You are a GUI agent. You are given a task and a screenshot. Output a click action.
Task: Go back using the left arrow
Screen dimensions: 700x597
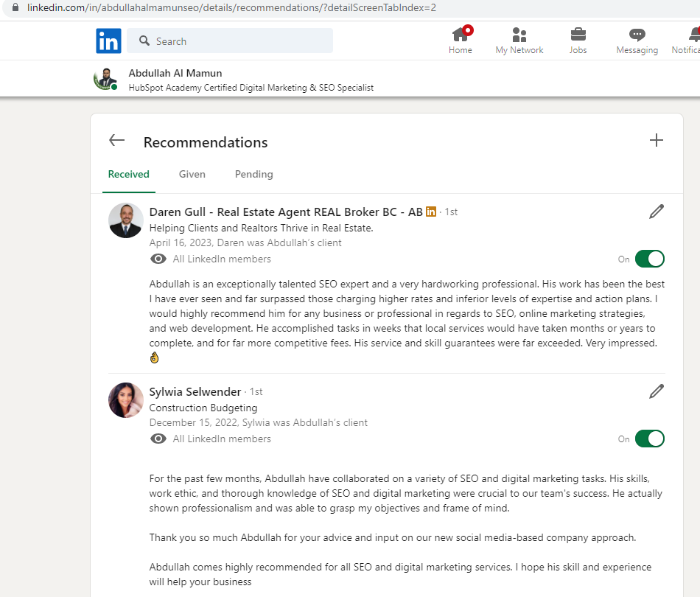pyautogui.click(x=117, y=140)
